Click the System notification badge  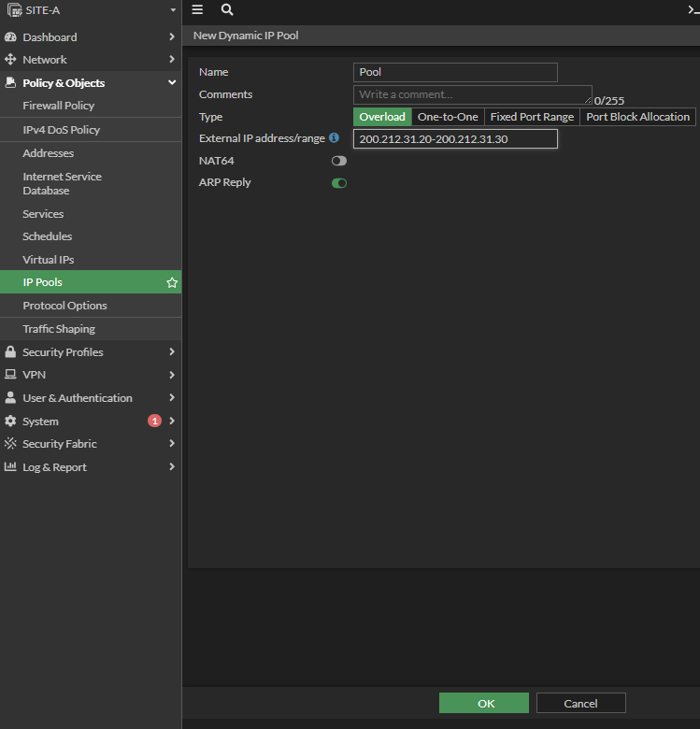[154, 422]
